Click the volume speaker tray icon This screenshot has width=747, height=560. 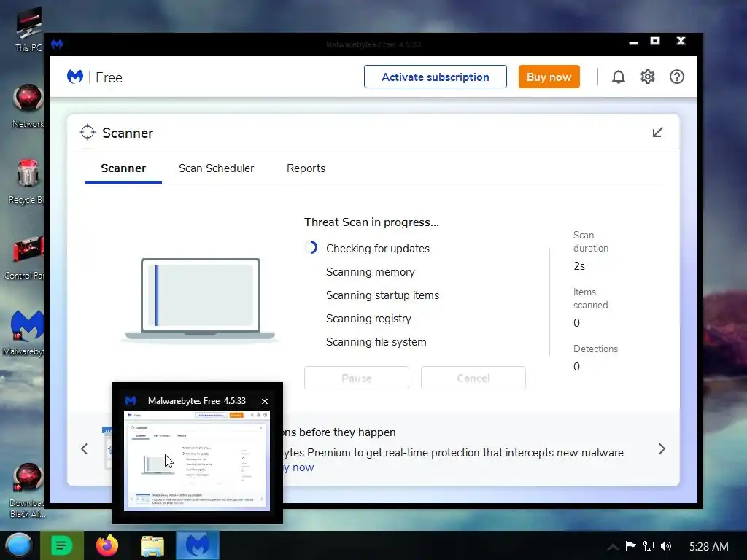pos(666,545)
